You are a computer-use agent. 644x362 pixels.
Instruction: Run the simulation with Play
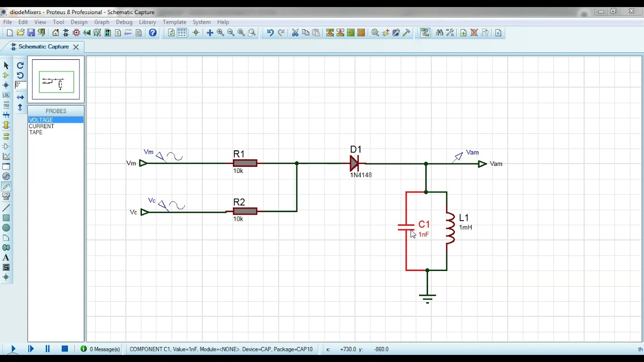tap(13, 349)
